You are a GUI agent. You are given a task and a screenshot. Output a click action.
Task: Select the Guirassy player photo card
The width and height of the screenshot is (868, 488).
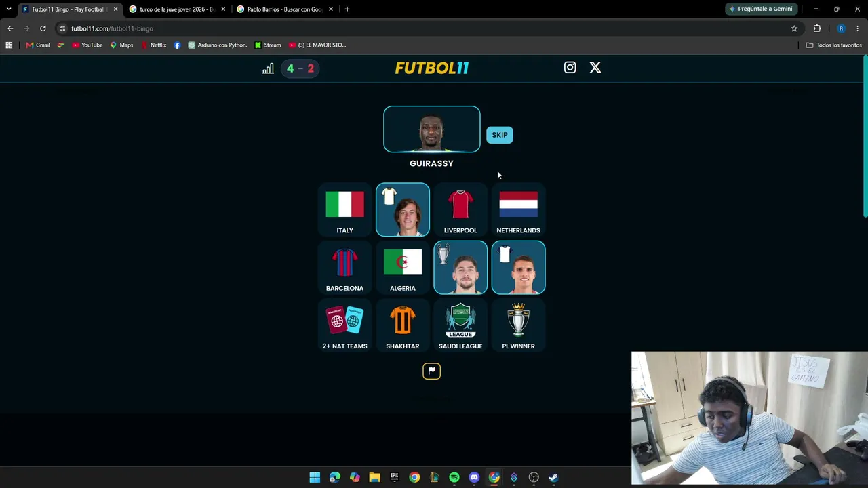432,129
